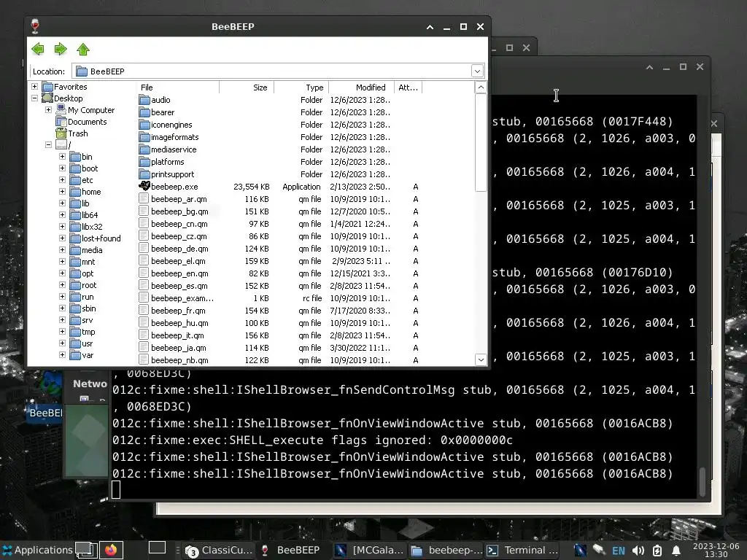Sort by the Type column header
747x560 pixels.
coord(301,87)
